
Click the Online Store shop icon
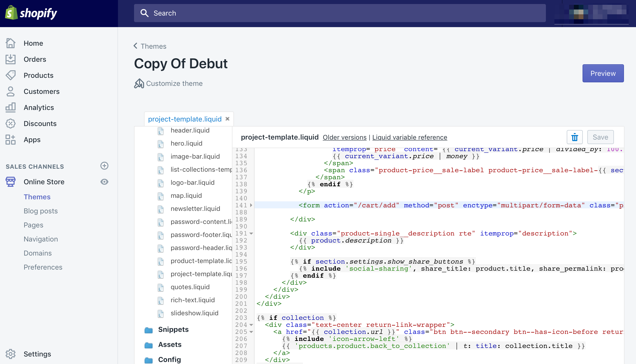click(11, 182)
